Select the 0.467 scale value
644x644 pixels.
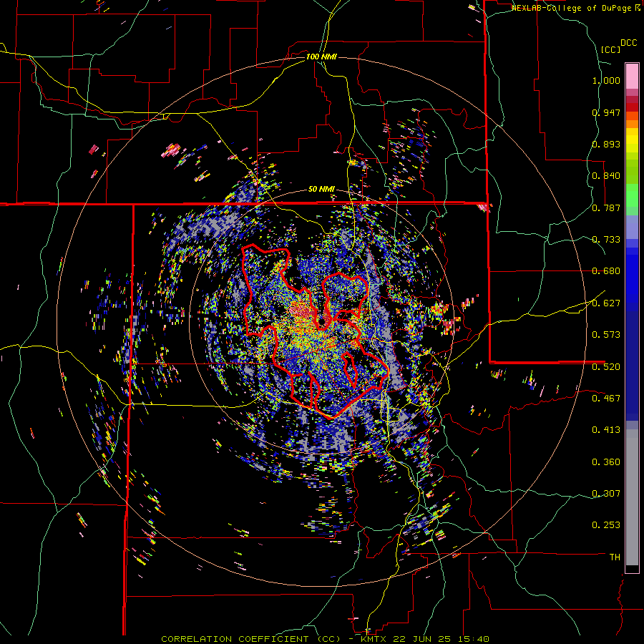(x=606, y=398)
